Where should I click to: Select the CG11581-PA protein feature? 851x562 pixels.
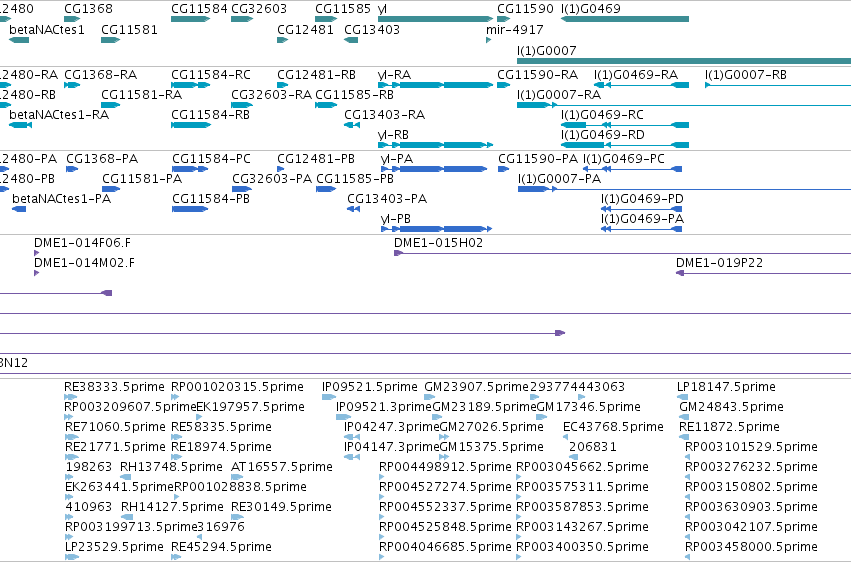click(x=111, y=189)
